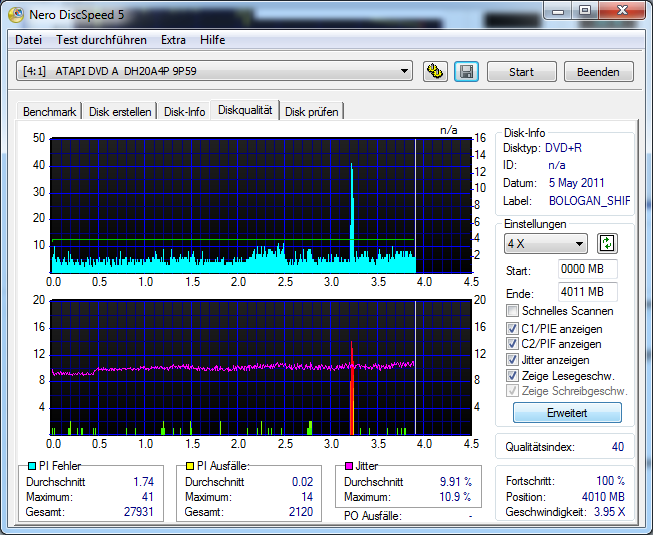The height and width of the screenshot is (535, 653).
Task: Click the Erweitert button
Action: (567, 413)
